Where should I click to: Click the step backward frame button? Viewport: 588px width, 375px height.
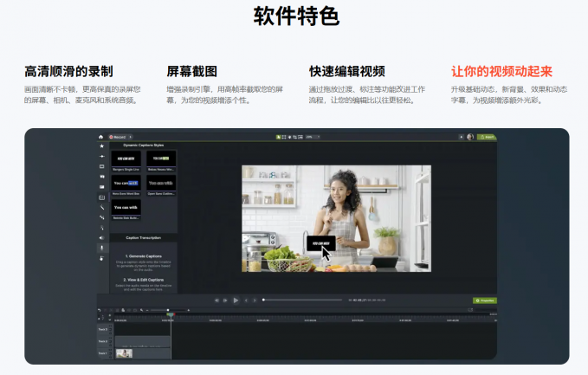click(x=216, y=301)
